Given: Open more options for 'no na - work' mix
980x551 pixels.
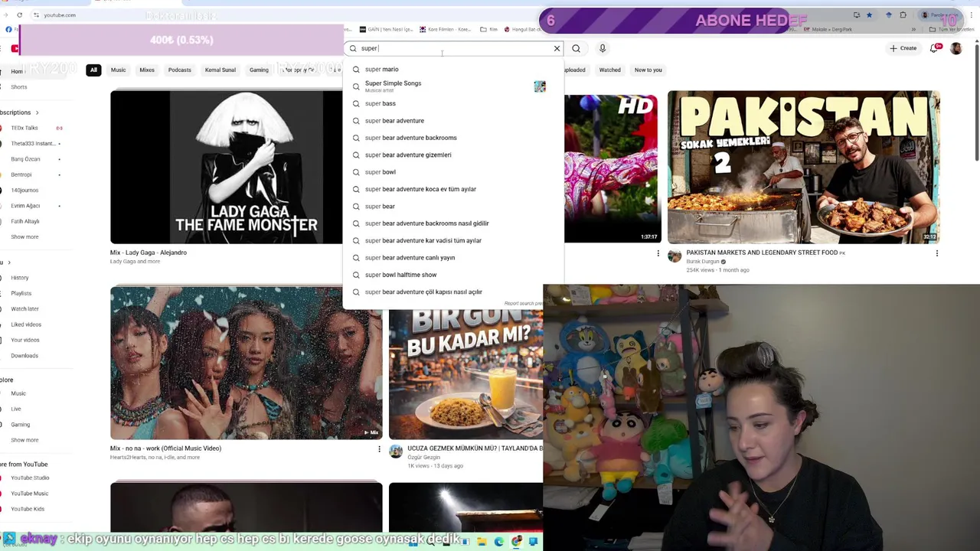Looking at the screenshot, I should point(379,449).
